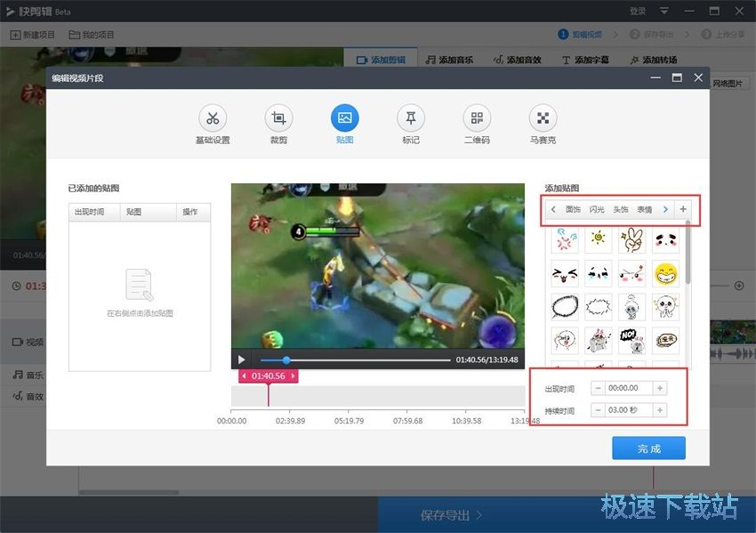The width and height of the screenshot is (756, 533).
Task: Open 添加音效 tab in main window
Action: (x=518, y=60)
